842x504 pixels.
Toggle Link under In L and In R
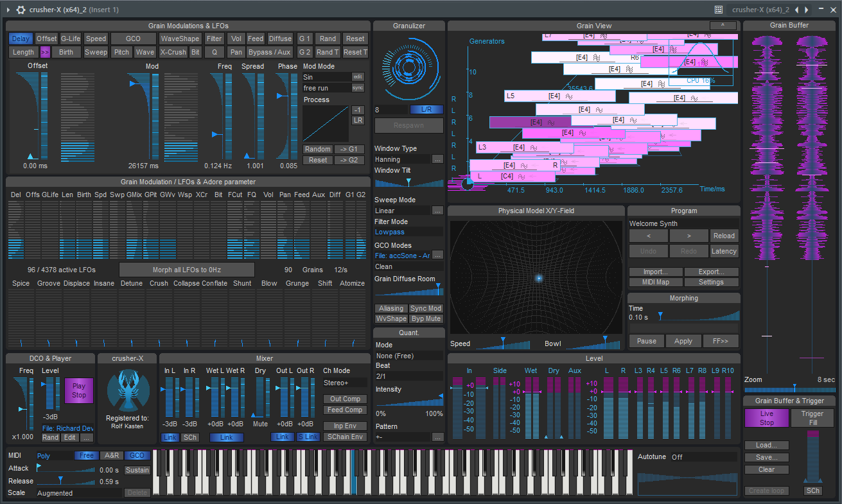coord(170,437)
